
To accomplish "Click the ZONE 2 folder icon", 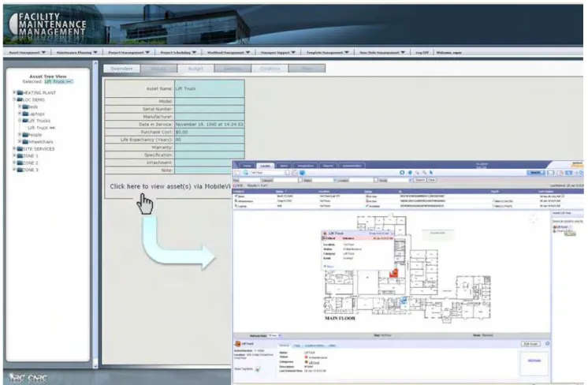I will (20, 163).
